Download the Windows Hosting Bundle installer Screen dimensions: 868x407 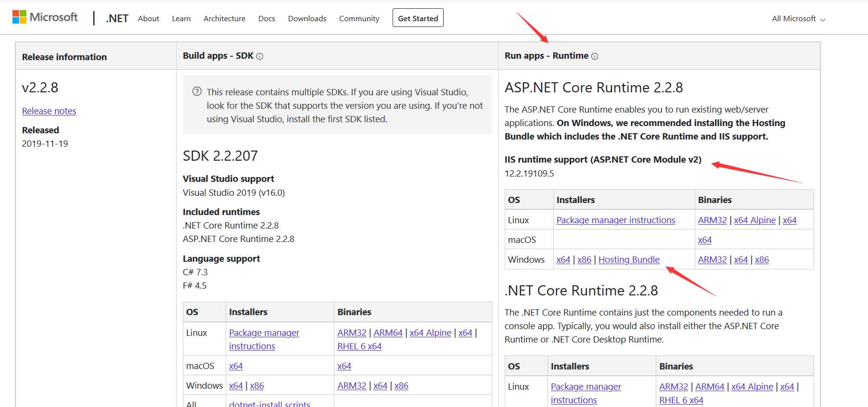coord(629,259)
